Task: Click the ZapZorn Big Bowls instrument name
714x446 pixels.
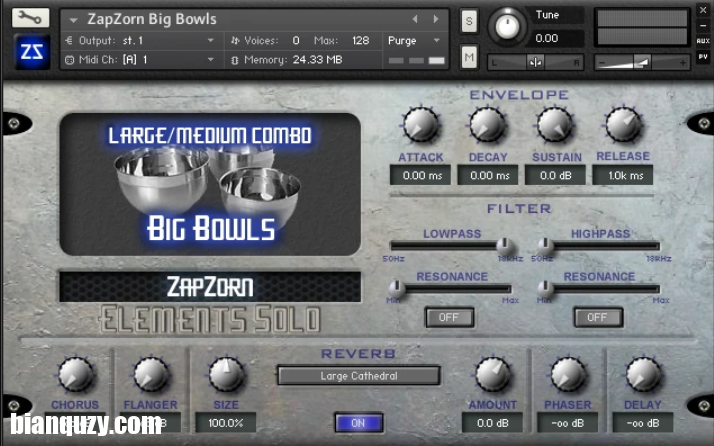Action: (x=152, y=19)
